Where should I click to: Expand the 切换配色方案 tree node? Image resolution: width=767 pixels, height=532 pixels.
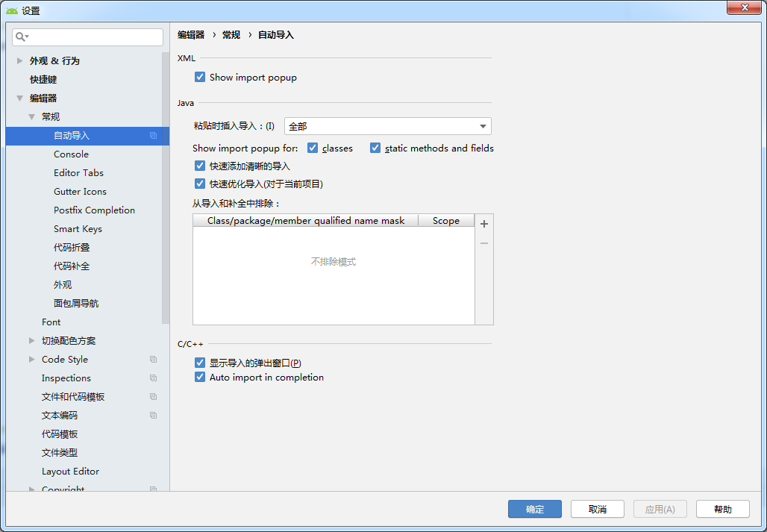point(32,340)
